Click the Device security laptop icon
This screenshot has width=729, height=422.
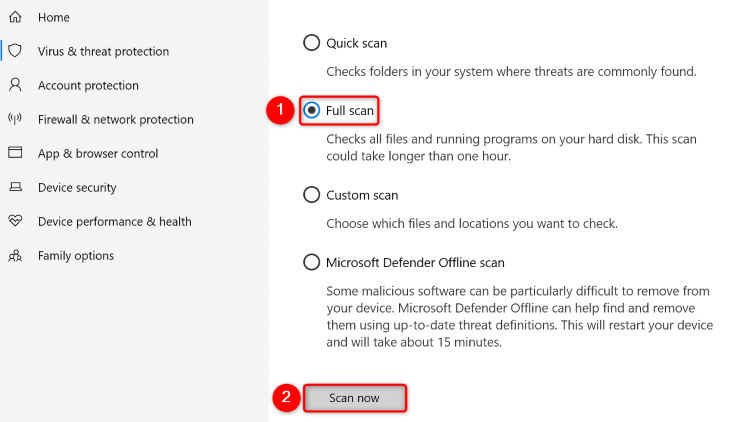pyautogui.click(x=15, y=187)
